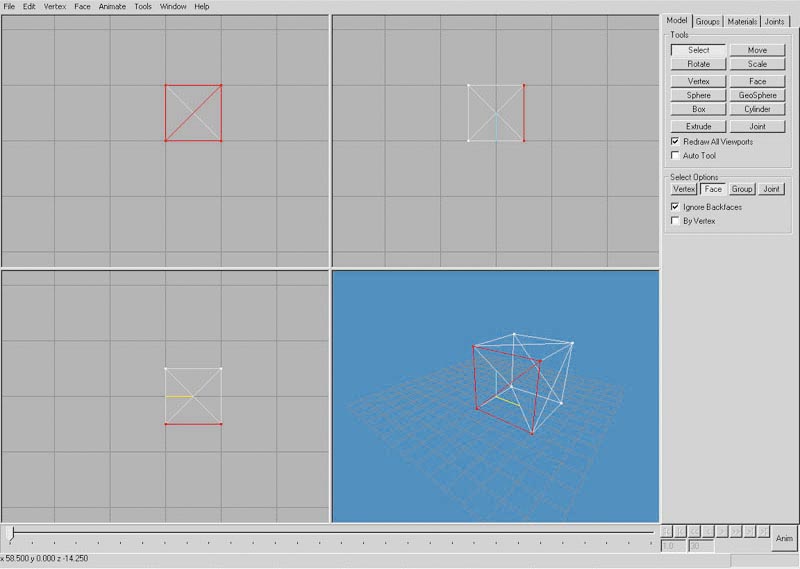The width and height of the screenshot is (800, 569).
Task: Activate the Extrude tool
Action: pos(698,127)
